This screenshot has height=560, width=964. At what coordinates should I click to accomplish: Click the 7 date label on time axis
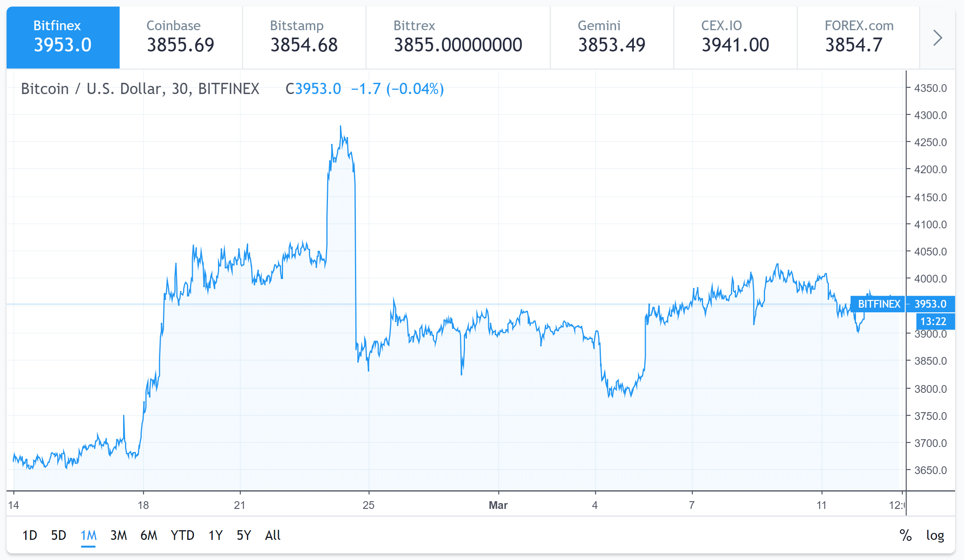(692, 505)
